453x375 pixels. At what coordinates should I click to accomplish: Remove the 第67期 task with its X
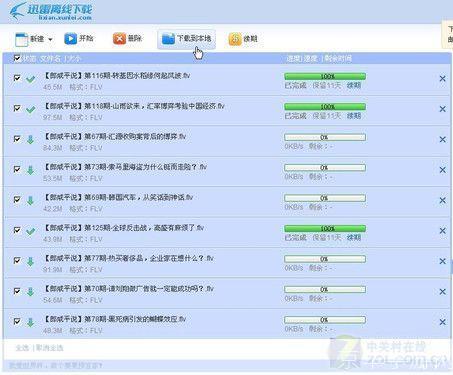coord(442,139)
